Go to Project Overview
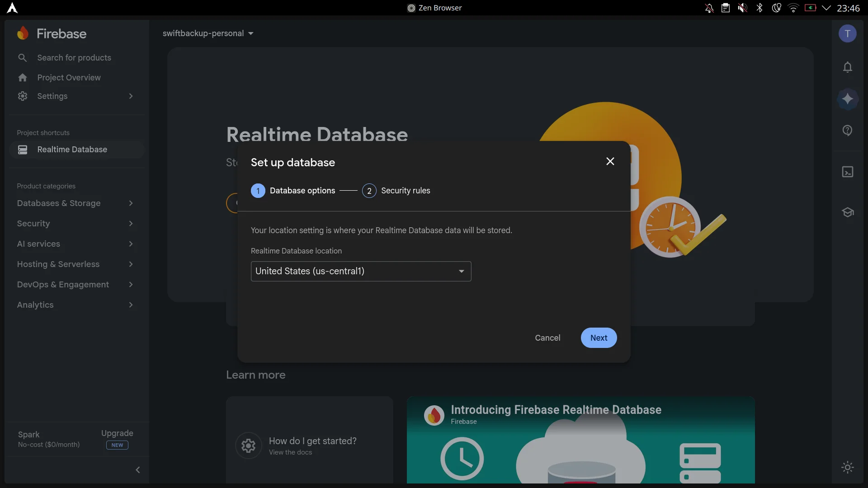 click(x=69, y=77)
